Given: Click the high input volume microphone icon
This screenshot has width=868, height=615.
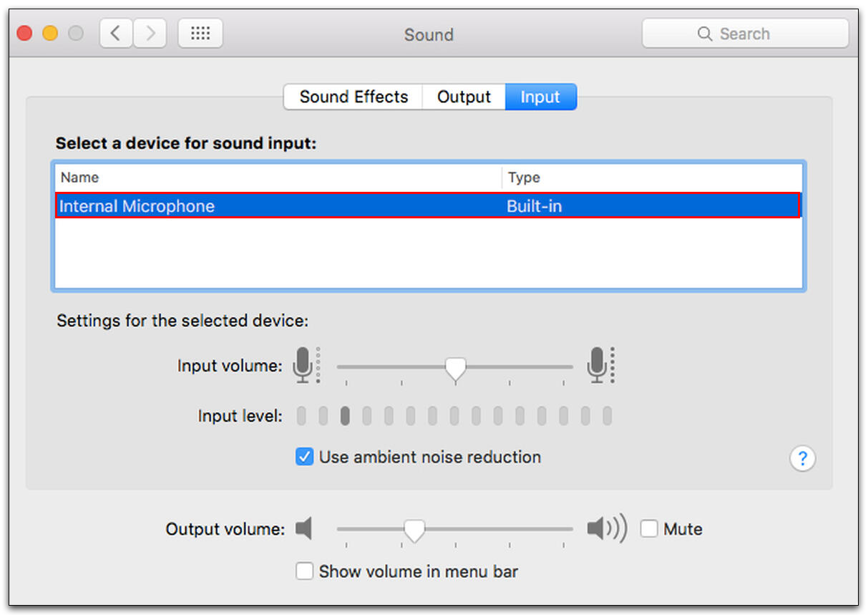Looking at the screenshot, I should pyautogui.click(x=597, y=365).
